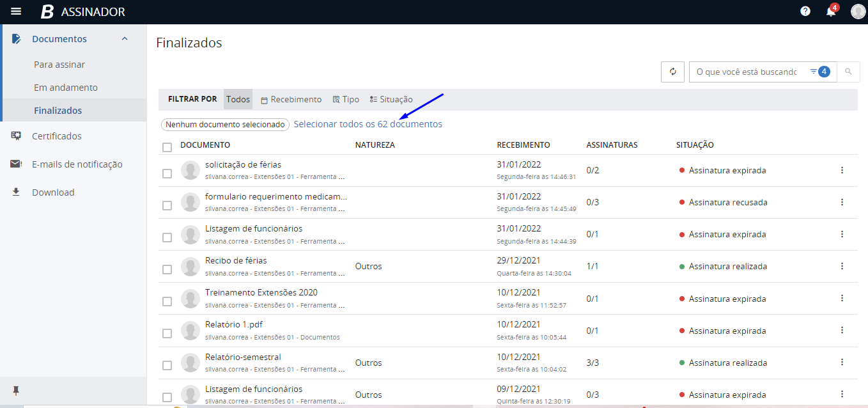
Task: Select the Recibo de férias checkbox
Action: pyautogui.click(x=167, y=269)
